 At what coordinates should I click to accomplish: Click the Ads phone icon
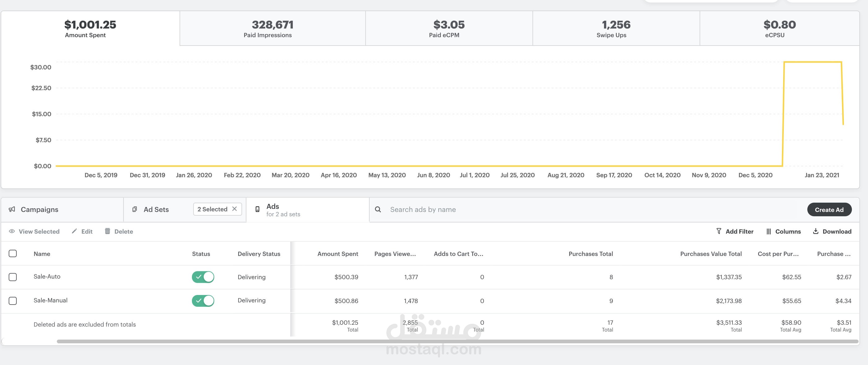point(258,209)
